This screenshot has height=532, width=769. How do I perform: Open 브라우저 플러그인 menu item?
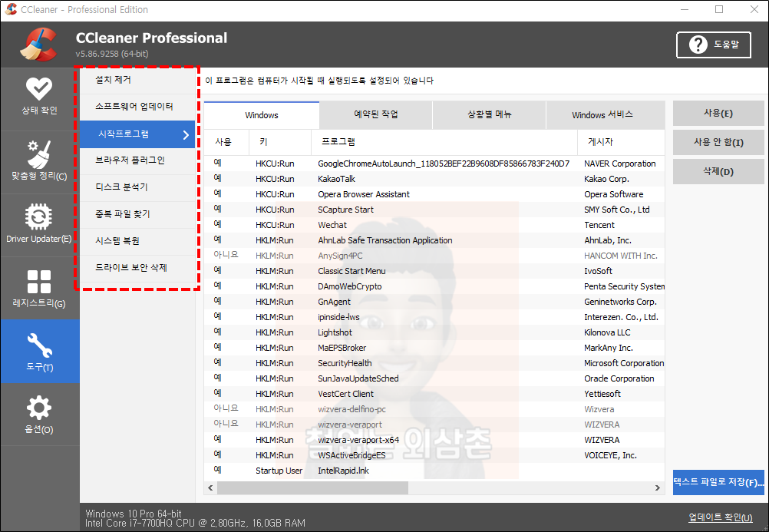(137, 160)
